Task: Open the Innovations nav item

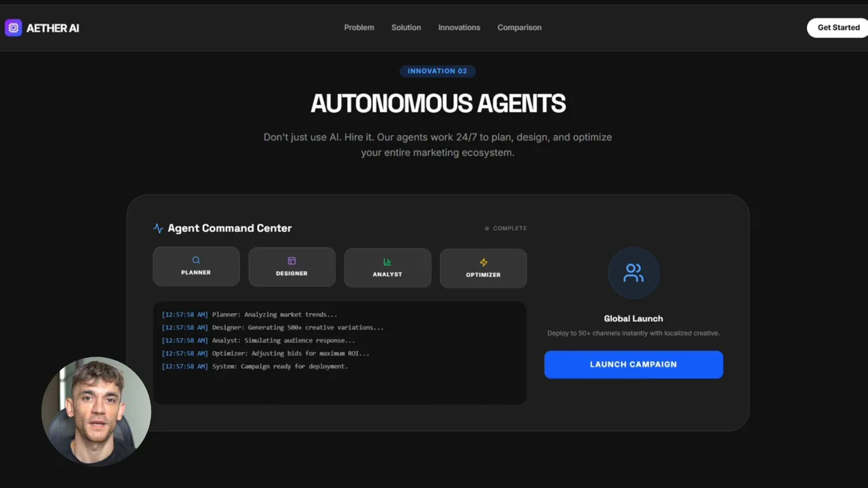Action: (459, 28)
